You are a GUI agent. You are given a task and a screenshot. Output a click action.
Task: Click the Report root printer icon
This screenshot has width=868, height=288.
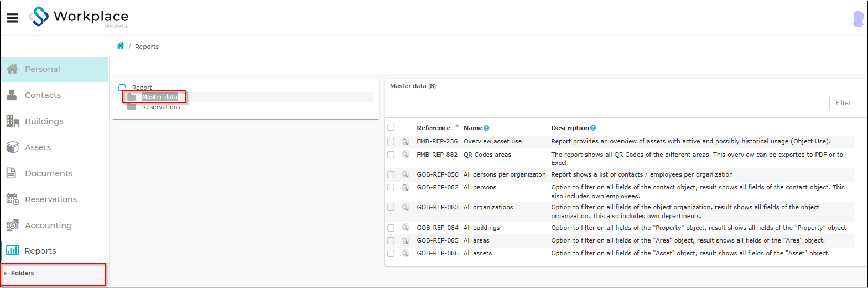122,88
